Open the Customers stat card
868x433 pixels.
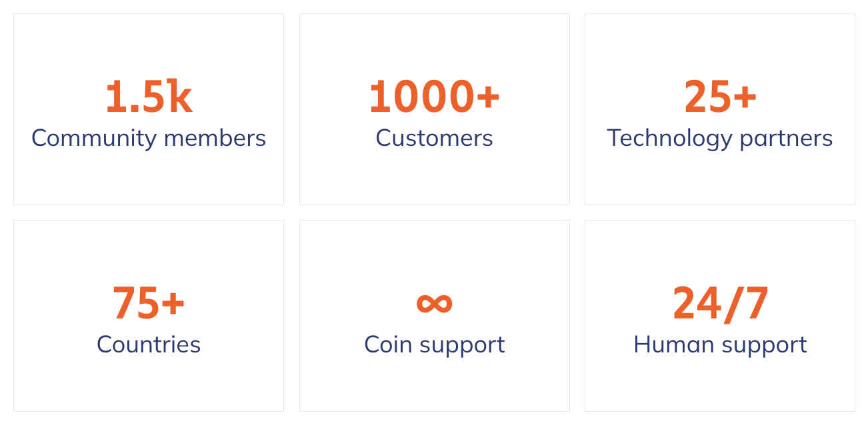434,109
